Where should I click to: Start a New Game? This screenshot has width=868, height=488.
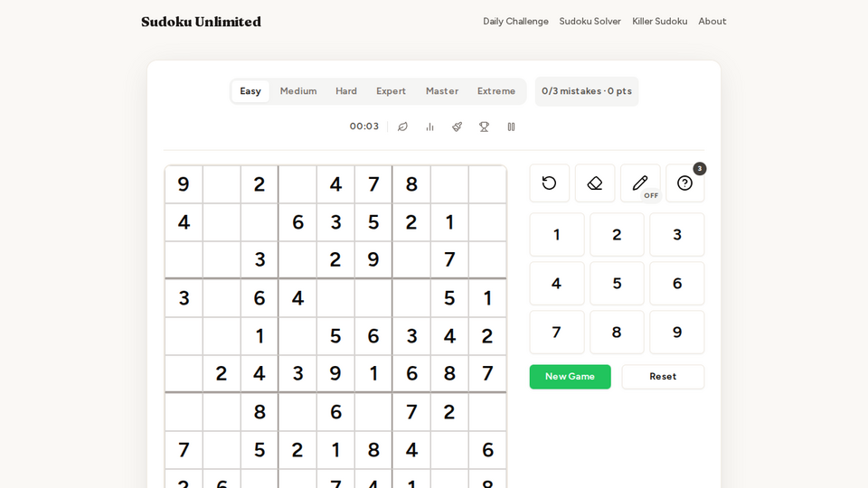pyautogui.click(x=570, y=376)
